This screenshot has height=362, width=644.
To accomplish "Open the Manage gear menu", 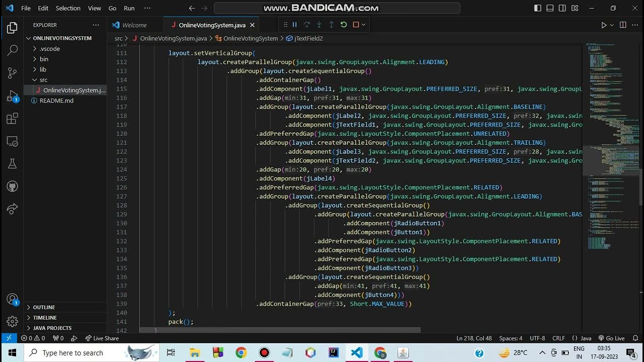I will pyautogui.click(x=12, y=321).
